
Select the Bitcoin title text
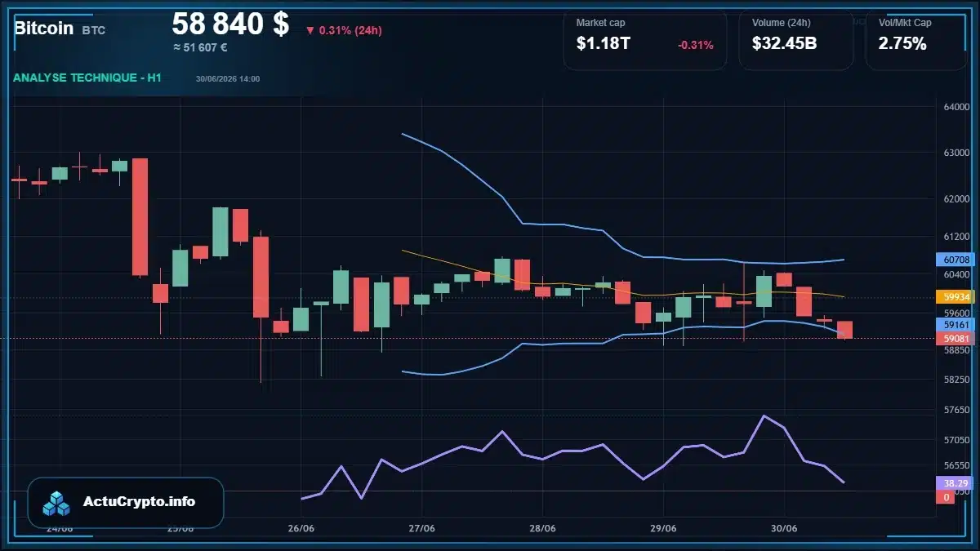click(x=44, y=28)
